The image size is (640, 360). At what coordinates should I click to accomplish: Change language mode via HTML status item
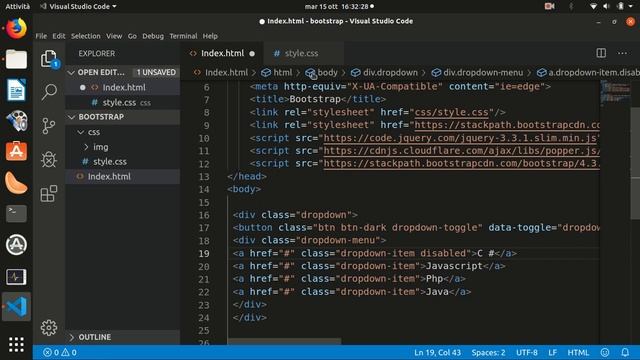578,352
